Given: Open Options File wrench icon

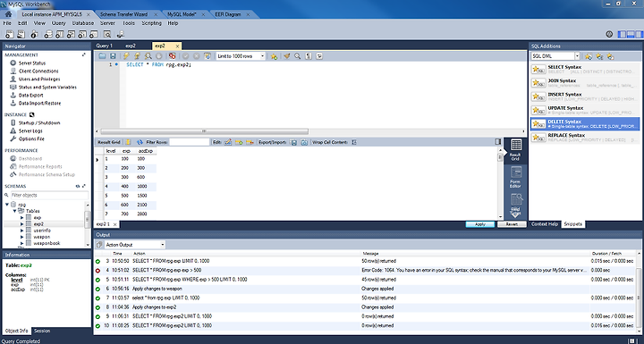Looking at the screenshot, I should (x=13, y=138).
